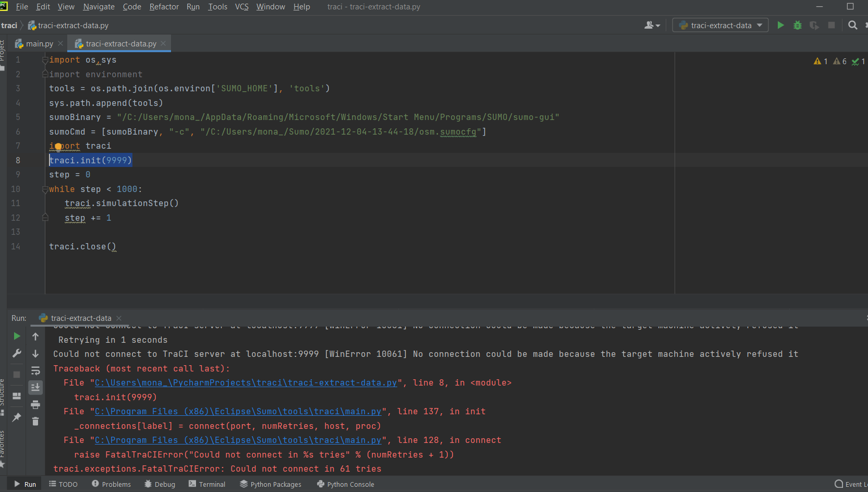Image resolution: width=868 pixels, height=492 pixels.
Task: Click line number 8 in gutter
Action: (18, 160)
